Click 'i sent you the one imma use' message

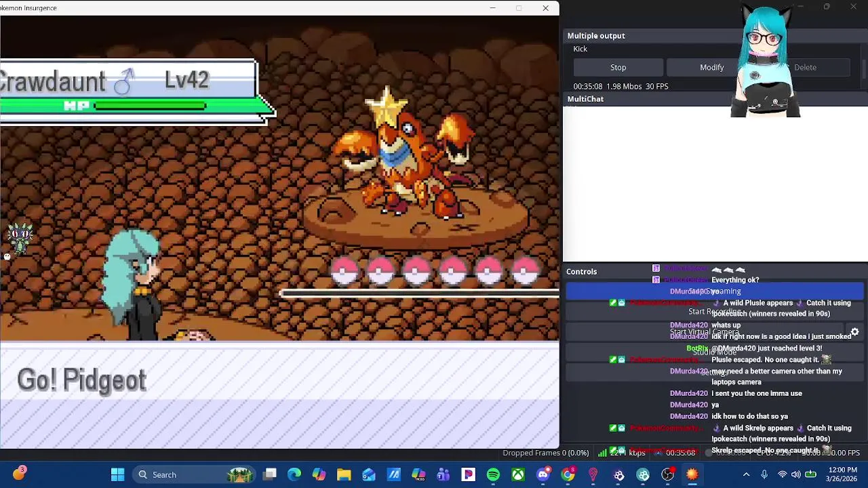pyautogui.click(x=757, y=393)
